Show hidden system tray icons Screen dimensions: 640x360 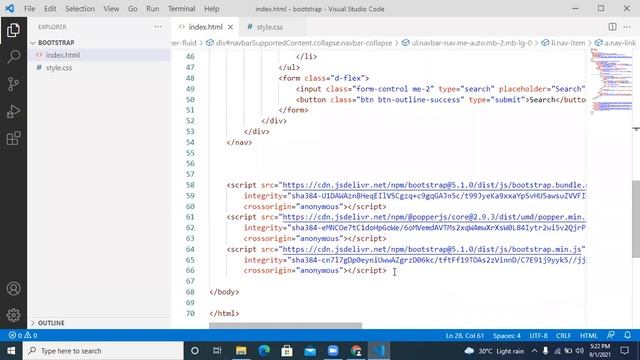[x=534, y=351]
